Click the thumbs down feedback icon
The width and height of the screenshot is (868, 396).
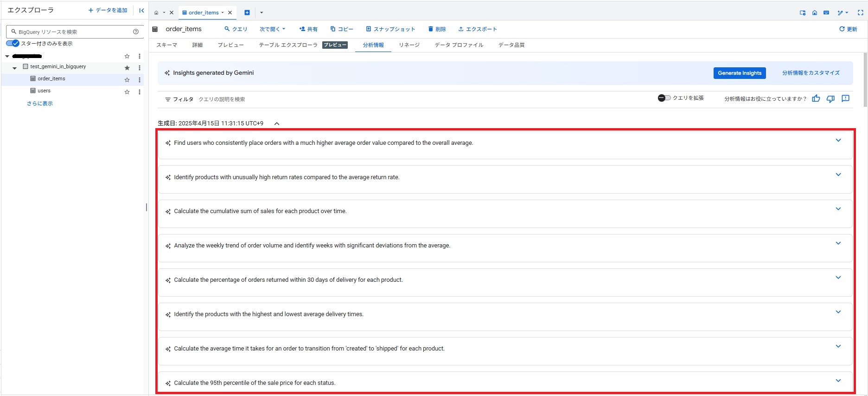click(x=830, y=98)
